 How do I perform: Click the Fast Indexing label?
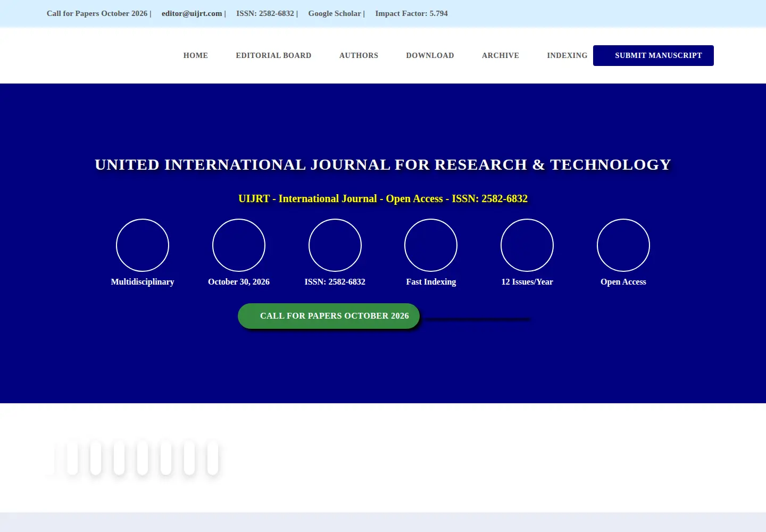[x=431, y=282]
